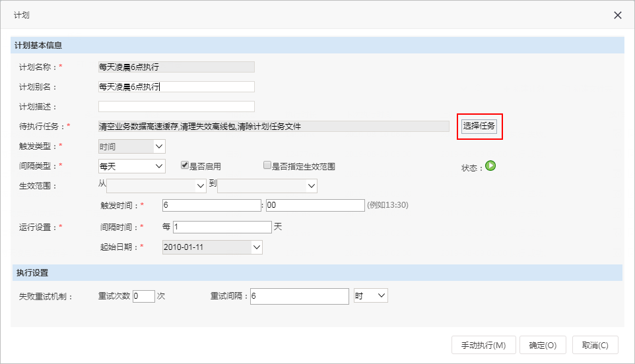Screen dimensions: 635x364
Task: Click the 选择任务 button
Action: [x=479, y=126]
